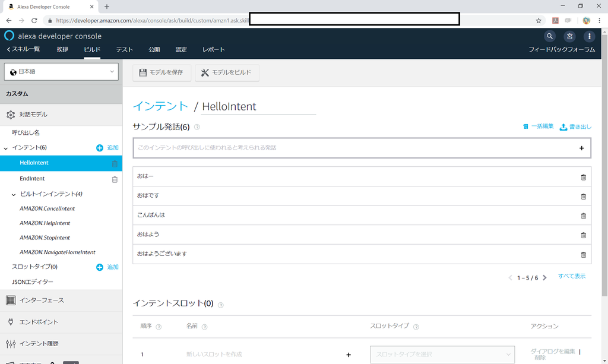Expand the 対話モデル section

[61, 115]
